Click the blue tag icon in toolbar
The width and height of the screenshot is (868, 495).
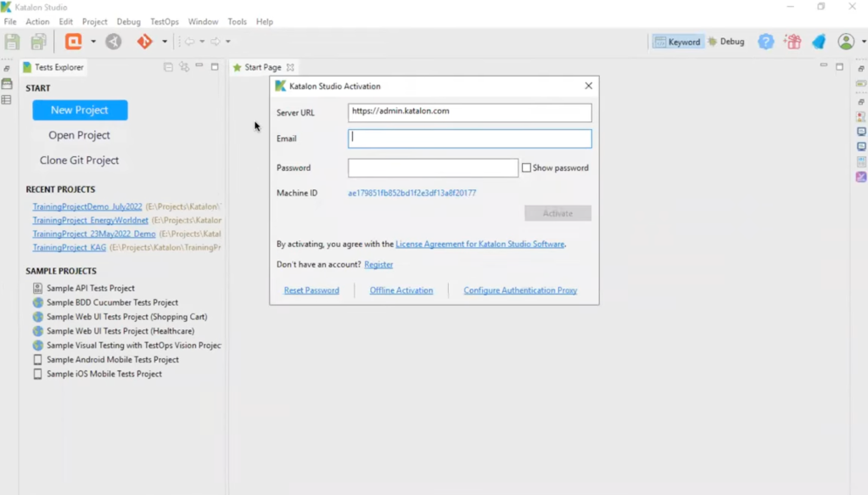pyautogui.click(x=819, y=42)
